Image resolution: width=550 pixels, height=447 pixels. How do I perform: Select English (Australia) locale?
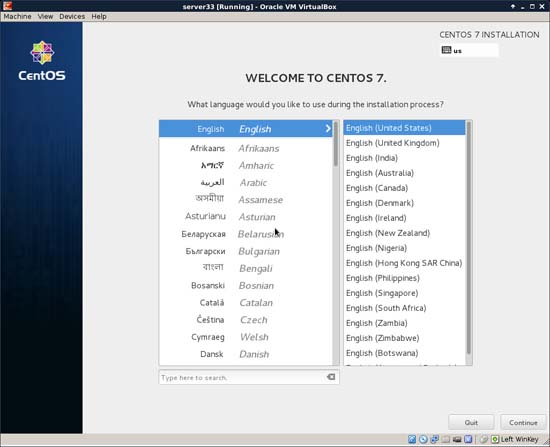click(x=404, y=173)
